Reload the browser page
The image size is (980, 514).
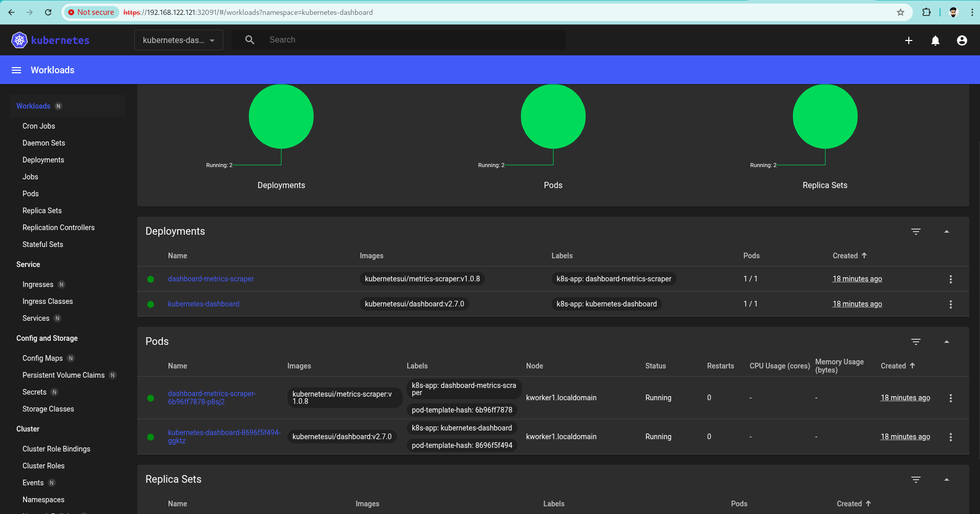[48, 12]
